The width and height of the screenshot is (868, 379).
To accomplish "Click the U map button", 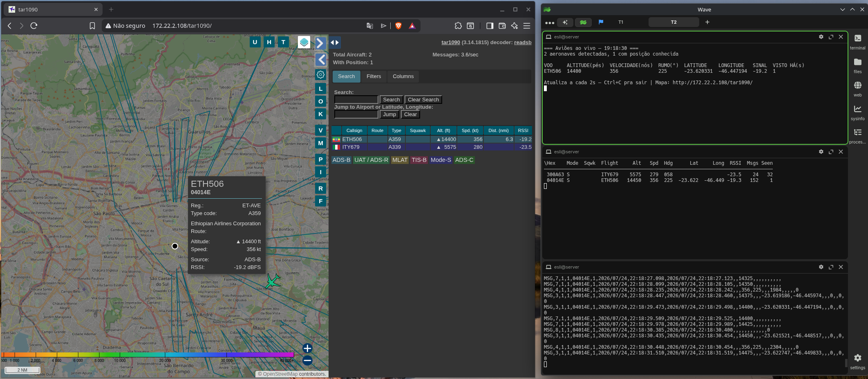I will click(255, 42).
